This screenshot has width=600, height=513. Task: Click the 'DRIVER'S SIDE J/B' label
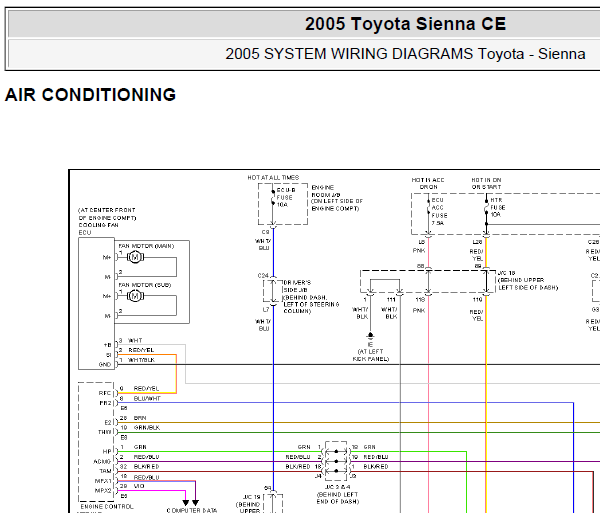click(297, 286)
